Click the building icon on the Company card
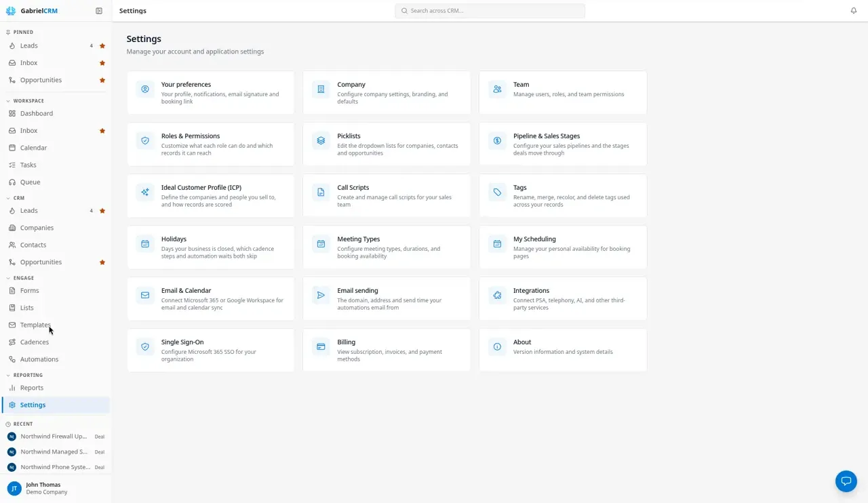Screen dimensions: 868x503 [321, 89]
